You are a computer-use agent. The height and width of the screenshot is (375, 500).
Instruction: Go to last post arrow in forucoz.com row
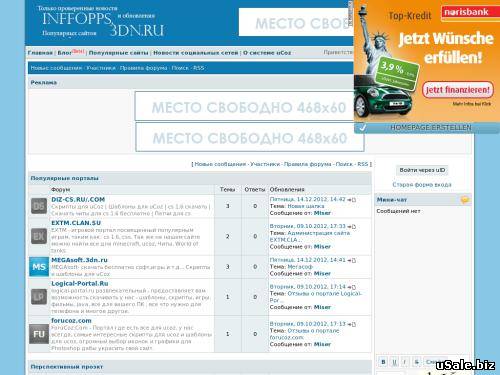(352, 324)
